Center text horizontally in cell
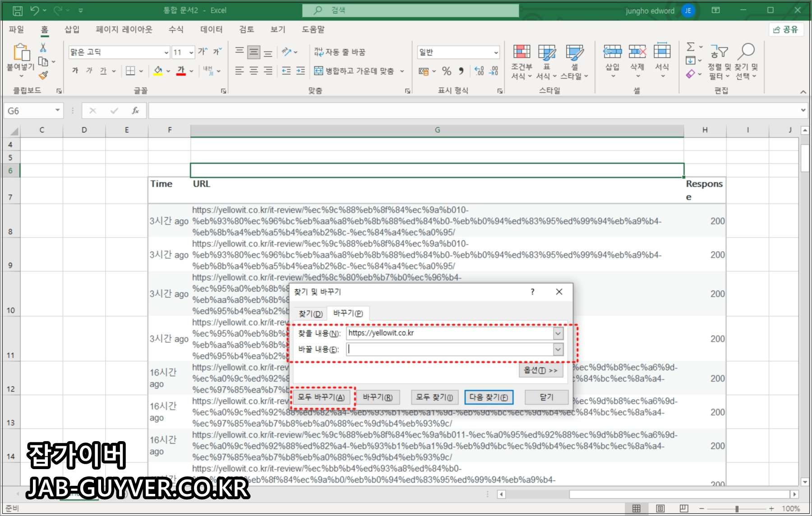Viewport: 812px width, 516px height. (x=254, y=71)
